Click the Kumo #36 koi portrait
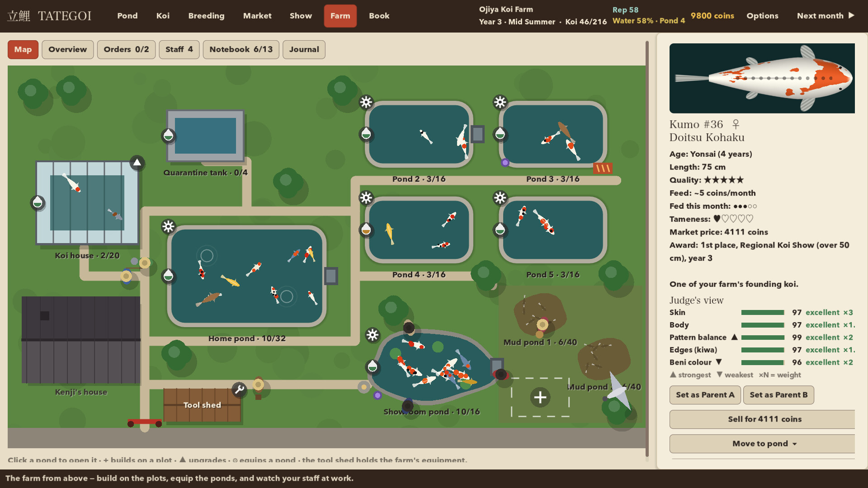 762,78
